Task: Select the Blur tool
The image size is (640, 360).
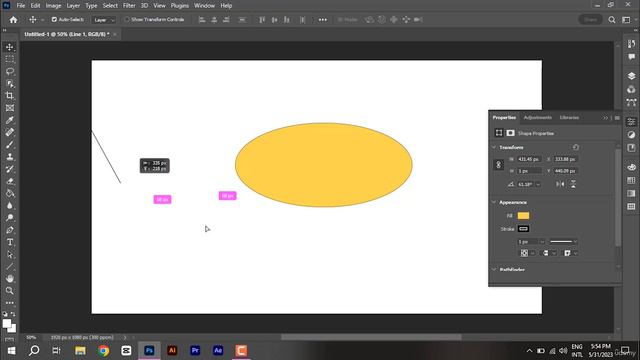Action: coord(9,206)
